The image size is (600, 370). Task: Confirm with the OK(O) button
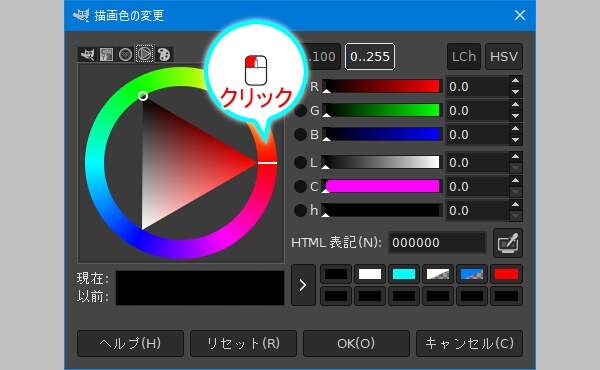tap(356, 344)
